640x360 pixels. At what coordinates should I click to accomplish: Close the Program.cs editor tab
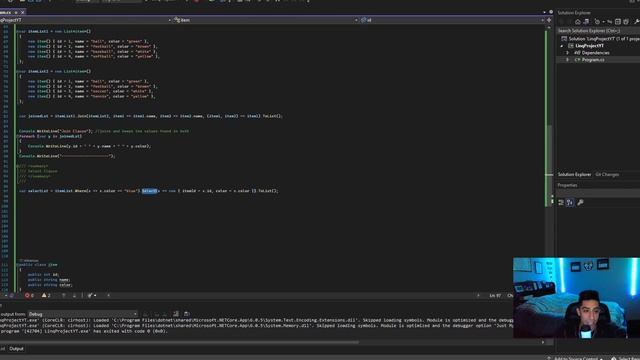click(22, 13)
